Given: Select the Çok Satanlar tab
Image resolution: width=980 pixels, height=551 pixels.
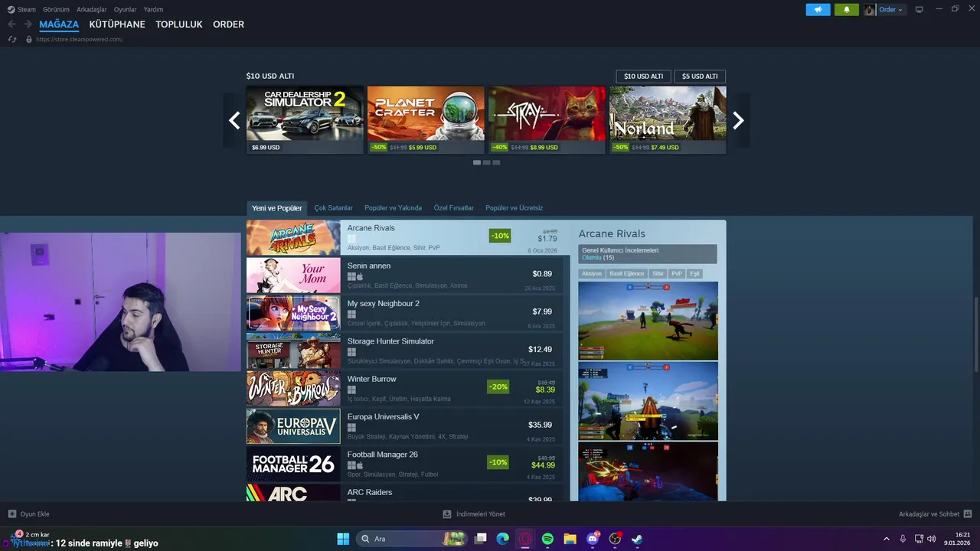Looking at the screenshot, I should click(x=334, y=208).
